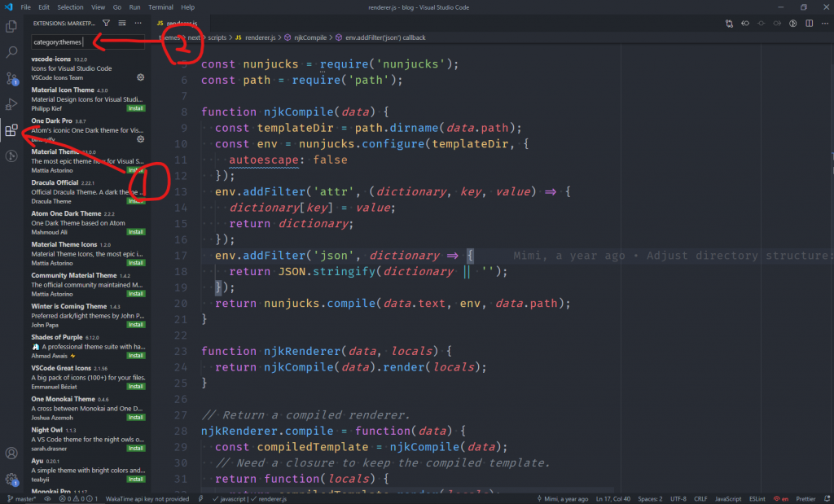The image size is (834, 504).
Task: Open the env.addFilter('json') callback breadcrumb
Action: click(380, 37)
